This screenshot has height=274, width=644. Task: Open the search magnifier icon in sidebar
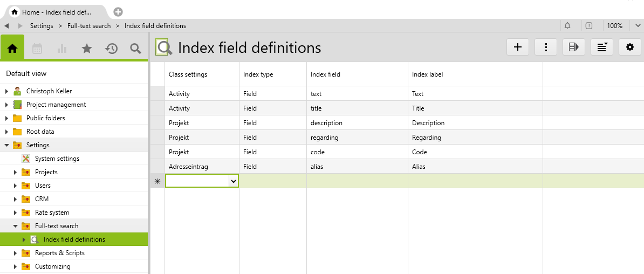coord(136,49)
